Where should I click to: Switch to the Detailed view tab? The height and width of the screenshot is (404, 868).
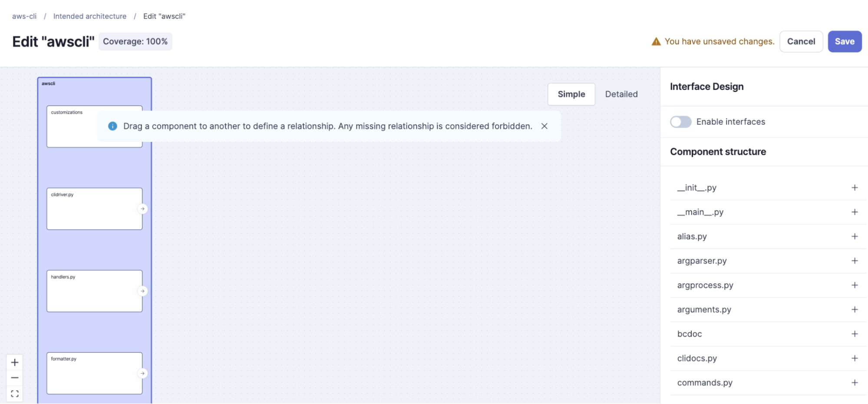pos(621,94)
